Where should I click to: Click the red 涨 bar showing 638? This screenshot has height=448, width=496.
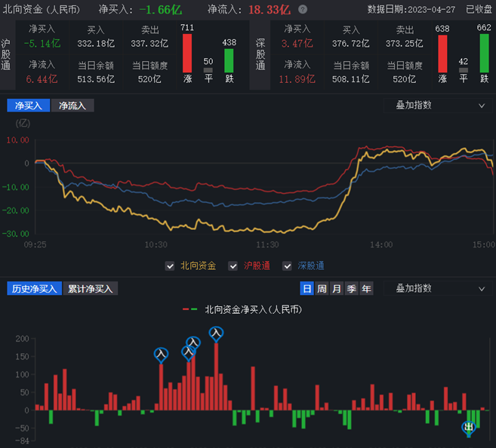pyautogui.click(x=442, y=53)
